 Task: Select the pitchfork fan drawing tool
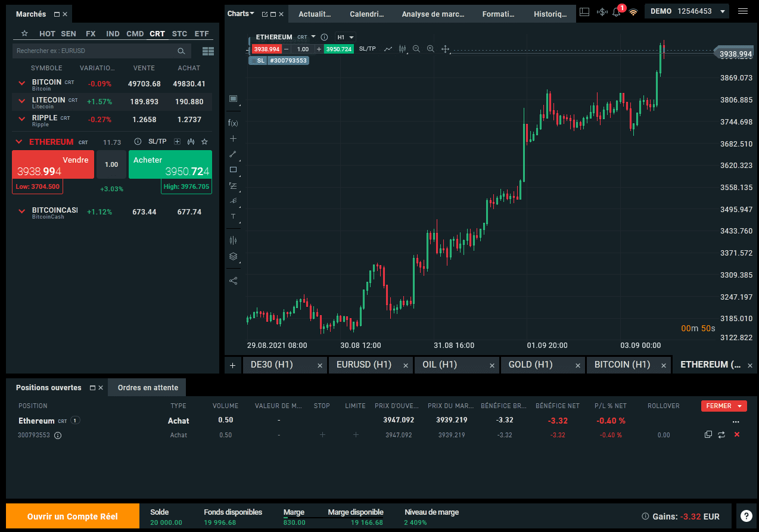coord(233,201)
